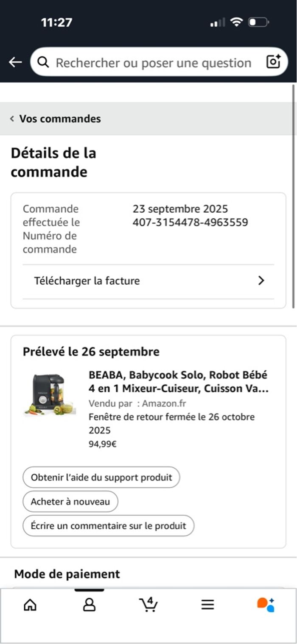Tap the search magnifier icon
This screenshot has height=644, width=297.
[x=43, y=62]
